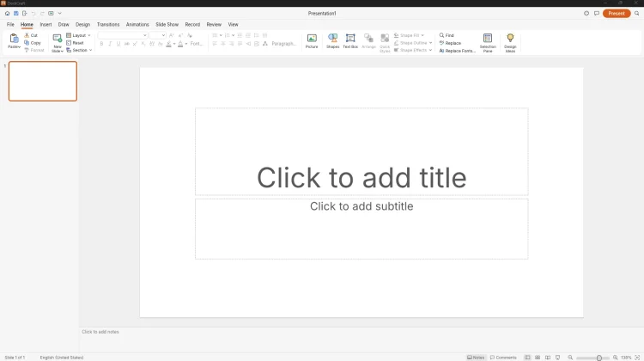
Task: Click the subtitle placeholder on the slide
Action: click(x=361, y=229)
